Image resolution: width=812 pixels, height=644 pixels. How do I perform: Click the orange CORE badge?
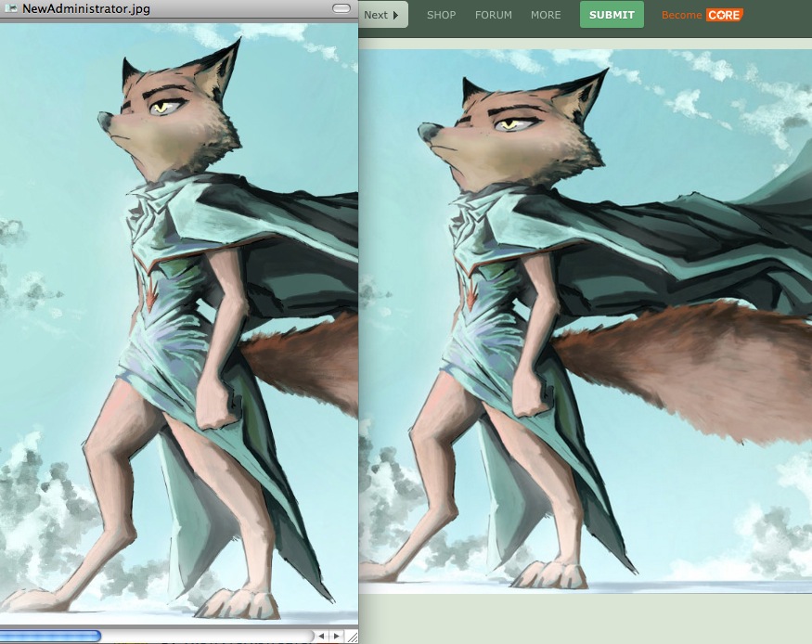(x=724, y=15)
